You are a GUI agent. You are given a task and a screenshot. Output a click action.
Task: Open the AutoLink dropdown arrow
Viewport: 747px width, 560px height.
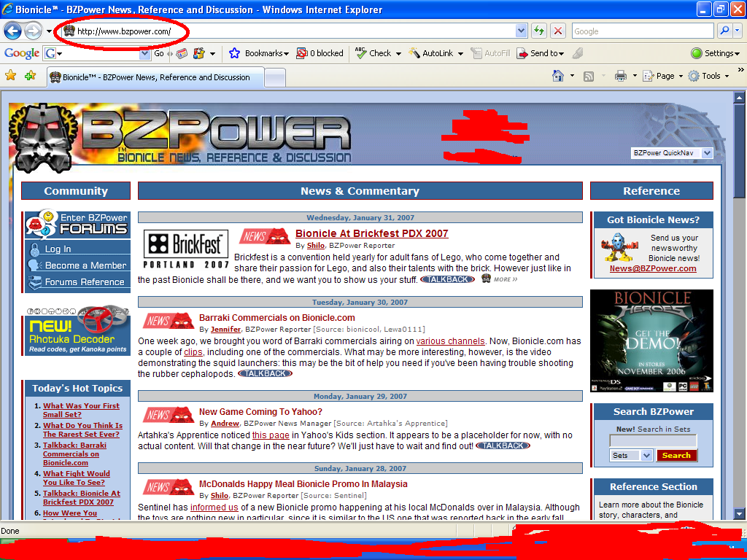pos(460,54)
